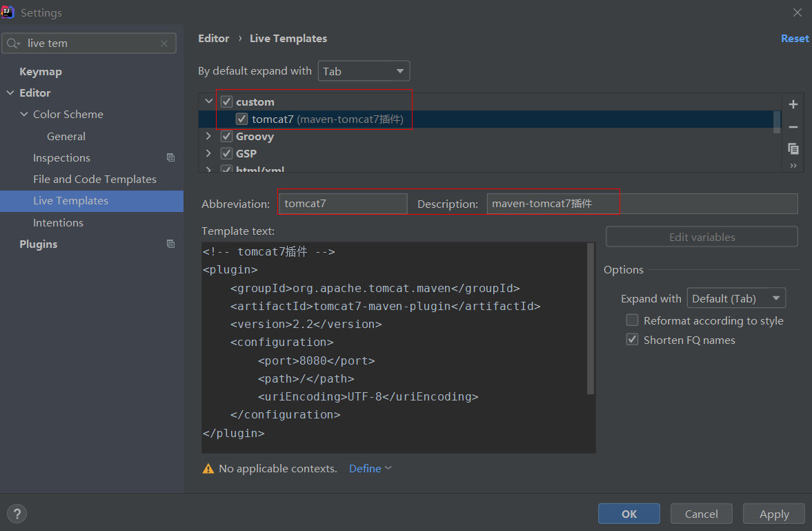Show more toolbar actions double-chevron

tap(793, 166)
